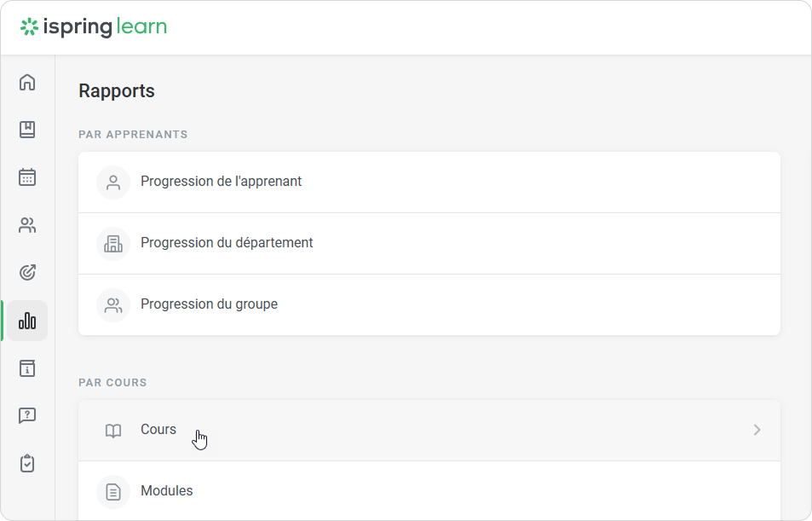Viewport: 812px width, 521px height.
Task: Open Progression de l'apprenant report
Action: pyautogui.click(x=222, y=182)
